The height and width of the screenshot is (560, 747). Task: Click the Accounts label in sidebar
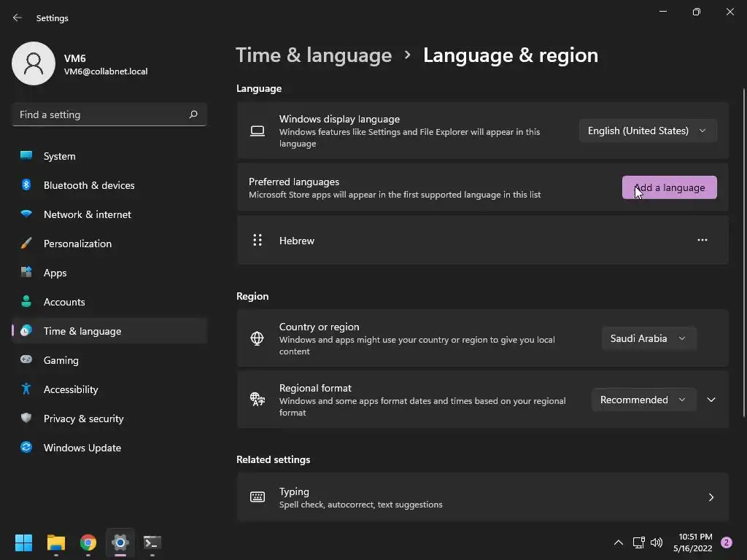click(x=64, y=302)
